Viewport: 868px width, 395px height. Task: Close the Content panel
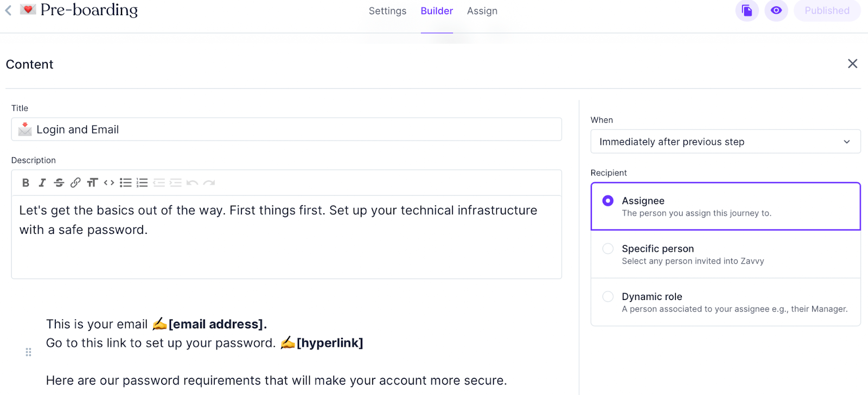coord(852,64)
